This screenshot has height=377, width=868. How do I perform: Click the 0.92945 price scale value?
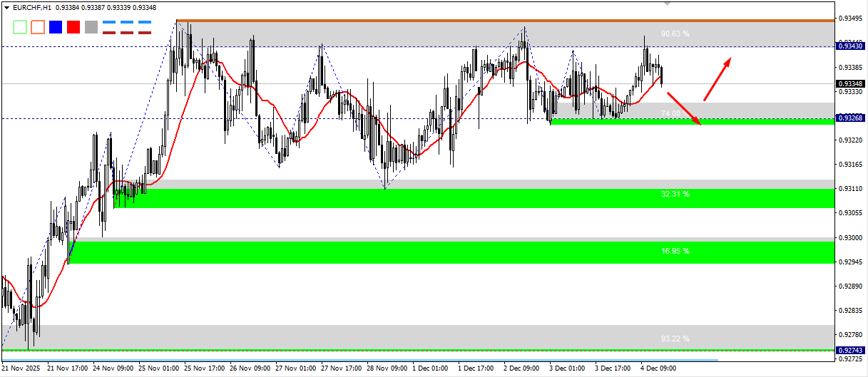click(x=850, y=262)
